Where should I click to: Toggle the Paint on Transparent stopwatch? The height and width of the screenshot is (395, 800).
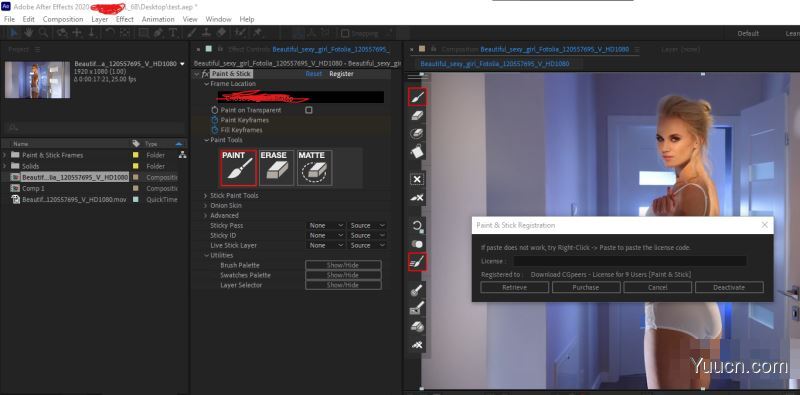(x=215, y=110)
